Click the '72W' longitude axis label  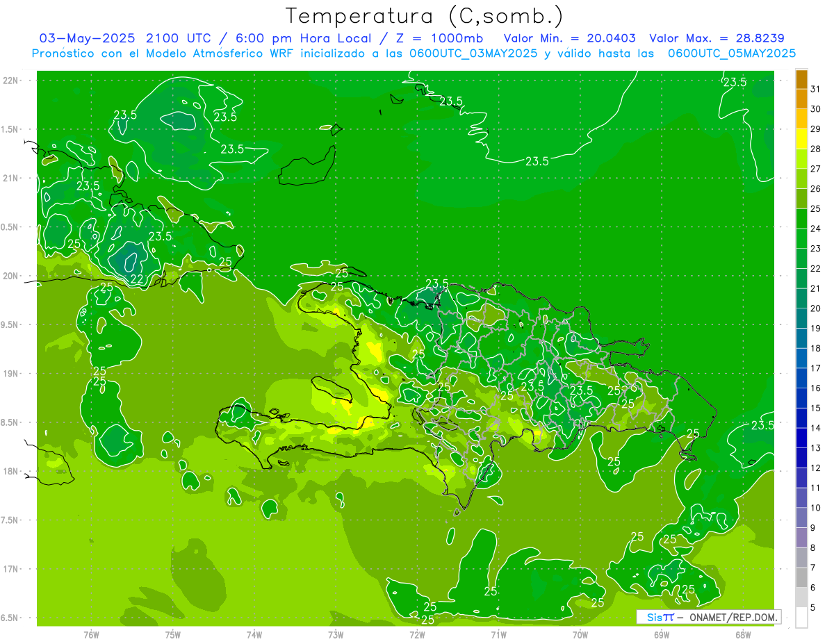[x=417, y=634]
